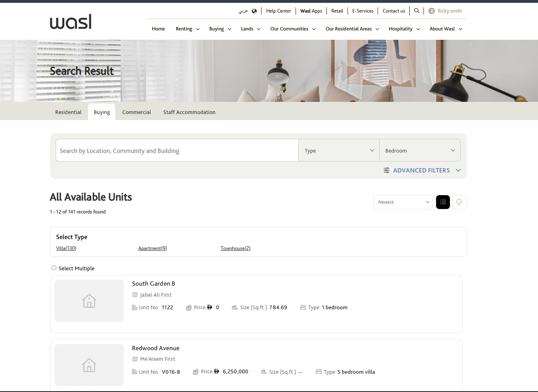Viewport: 538px width, 392px height.
Task: Open the Type dropdown filter
Action: pyautogui.click(x=339, y=151)
